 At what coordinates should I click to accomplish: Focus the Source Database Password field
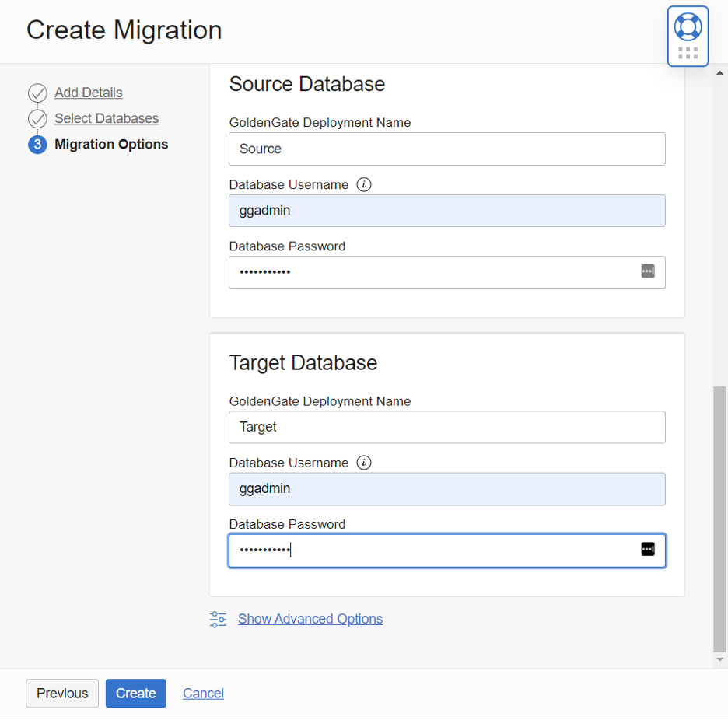447,272
